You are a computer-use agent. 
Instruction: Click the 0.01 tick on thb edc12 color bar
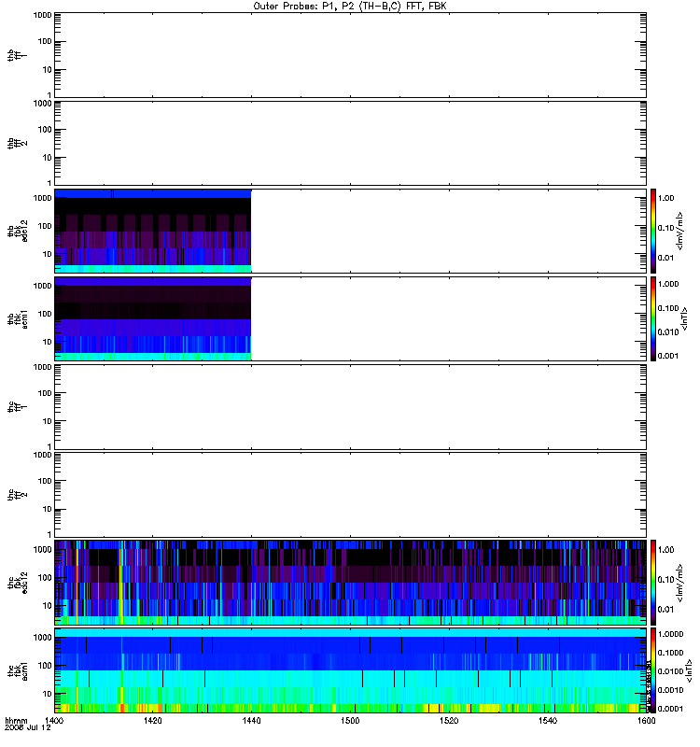[x=666, y=258]
